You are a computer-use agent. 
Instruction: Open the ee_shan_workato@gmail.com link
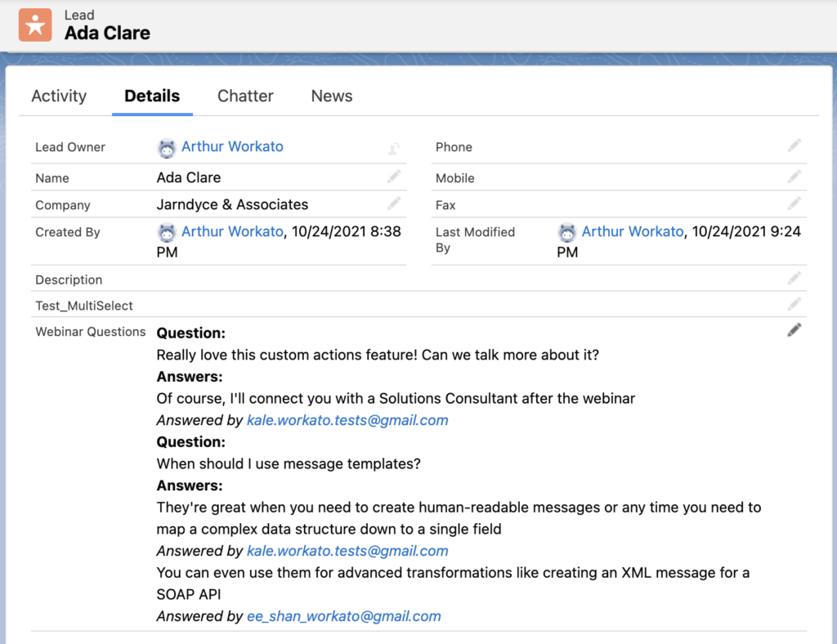click(343, 615)
